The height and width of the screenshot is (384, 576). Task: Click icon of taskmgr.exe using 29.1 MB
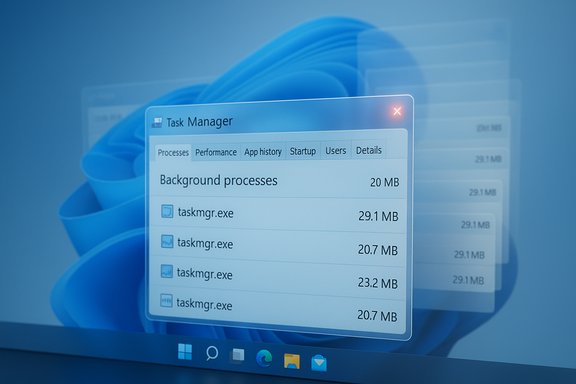coord(167,212)
